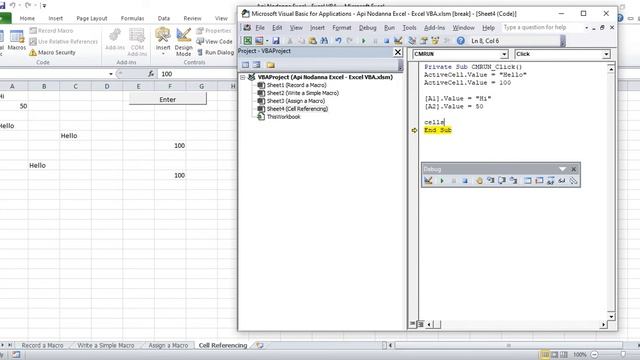Screen dimensions: 640x360
Task: Click code window vertical scrollbar down arrow
Action: (611, 316)
